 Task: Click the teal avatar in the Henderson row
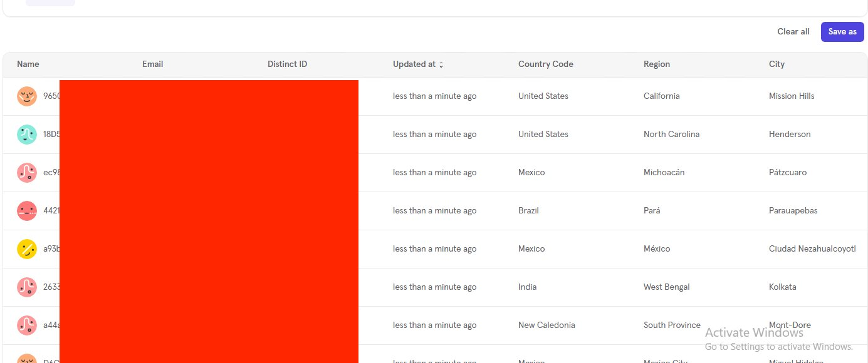coord(27,135)
